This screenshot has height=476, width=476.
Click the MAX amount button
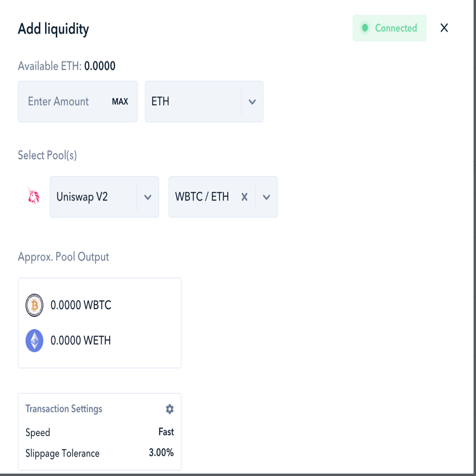point(120,102)
